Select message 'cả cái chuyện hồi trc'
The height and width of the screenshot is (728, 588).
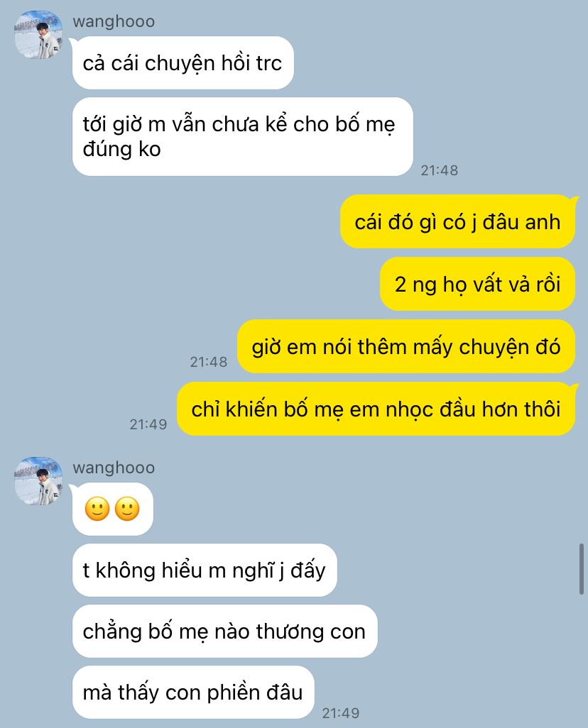pyautogui.click(x=183, y=62)
